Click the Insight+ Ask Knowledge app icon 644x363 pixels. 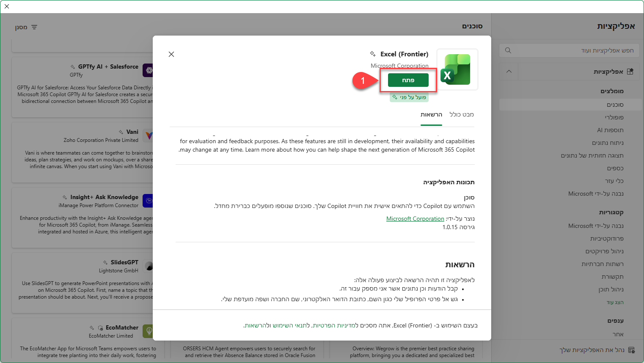(148, 201)
